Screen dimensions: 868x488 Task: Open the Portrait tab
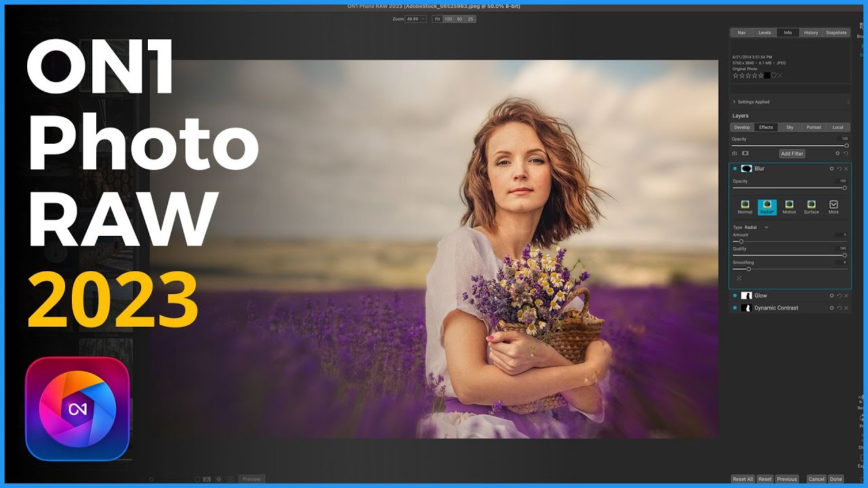coord(814,127)
